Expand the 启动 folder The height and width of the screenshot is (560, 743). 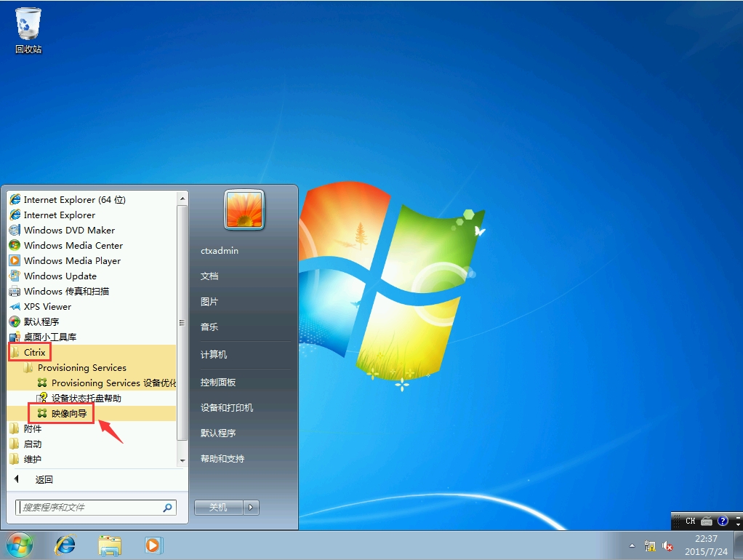[x=92, y=444]
